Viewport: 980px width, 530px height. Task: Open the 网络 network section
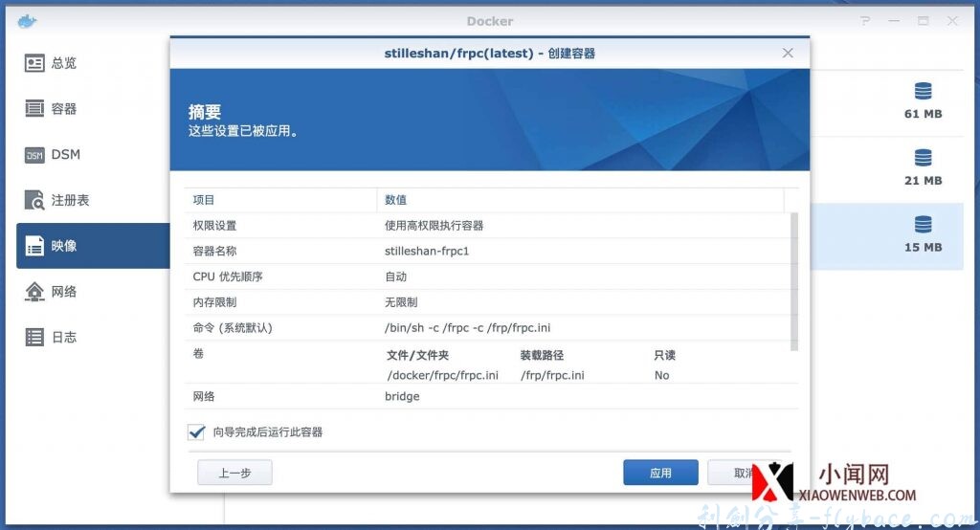(x=93, y=291)
